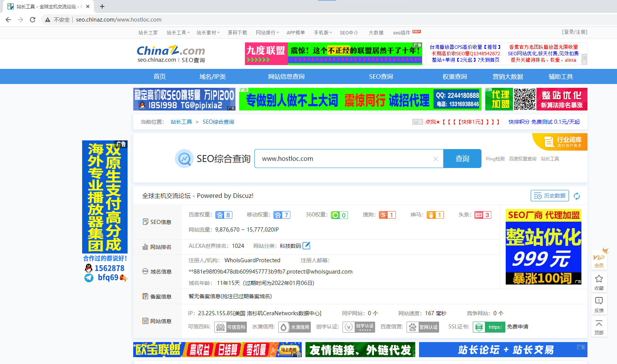This screenshot has height=364, width=617.
Task: Click the 360 weight icon showing 0
Action: tap(339, 215)
